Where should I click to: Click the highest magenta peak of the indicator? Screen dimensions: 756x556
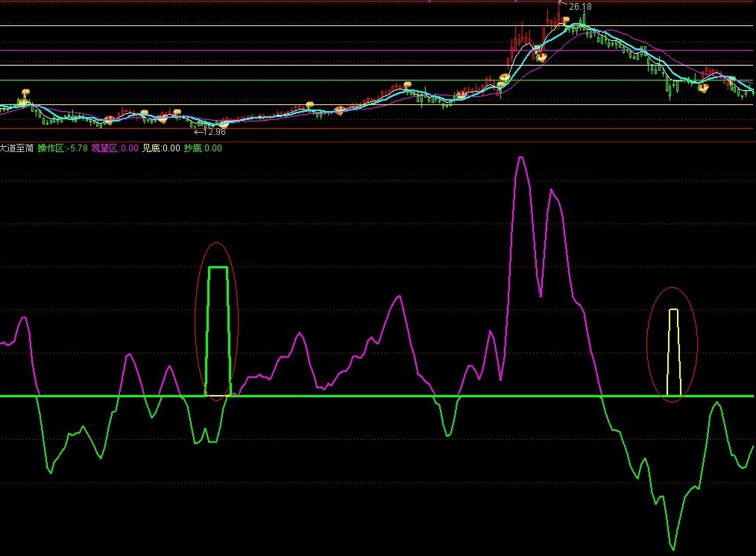pos(520,157)
